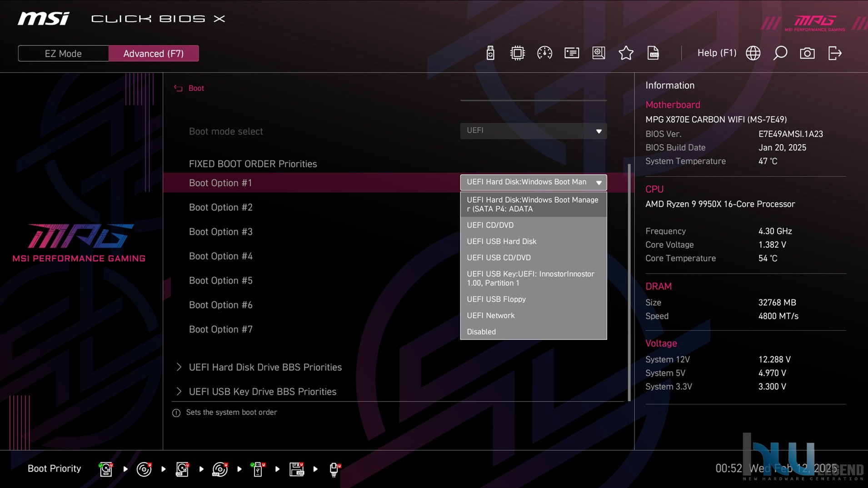Click the 4800 MT/s DRAM speed value

point(778,316)
